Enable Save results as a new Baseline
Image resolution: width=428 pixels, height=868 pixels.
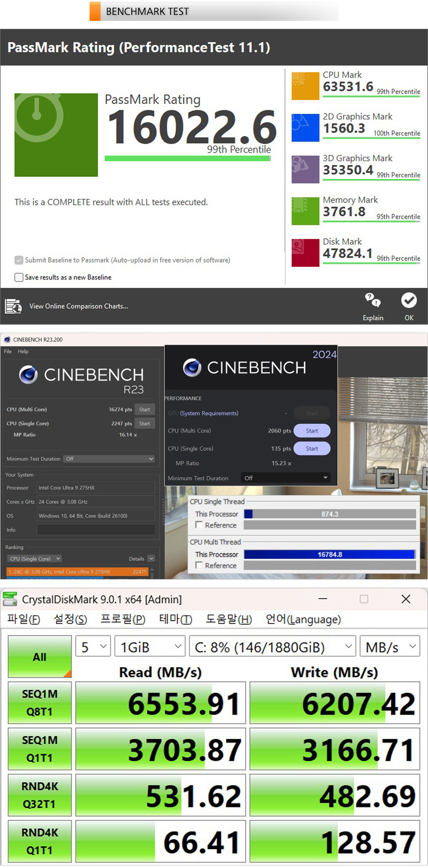pos(19,277)
